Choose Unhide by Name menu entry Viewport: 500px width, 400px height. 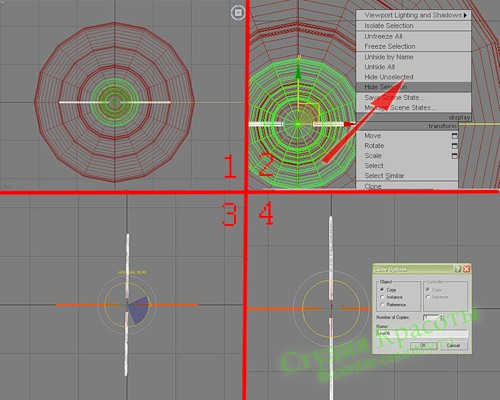(x=414, y=57)
